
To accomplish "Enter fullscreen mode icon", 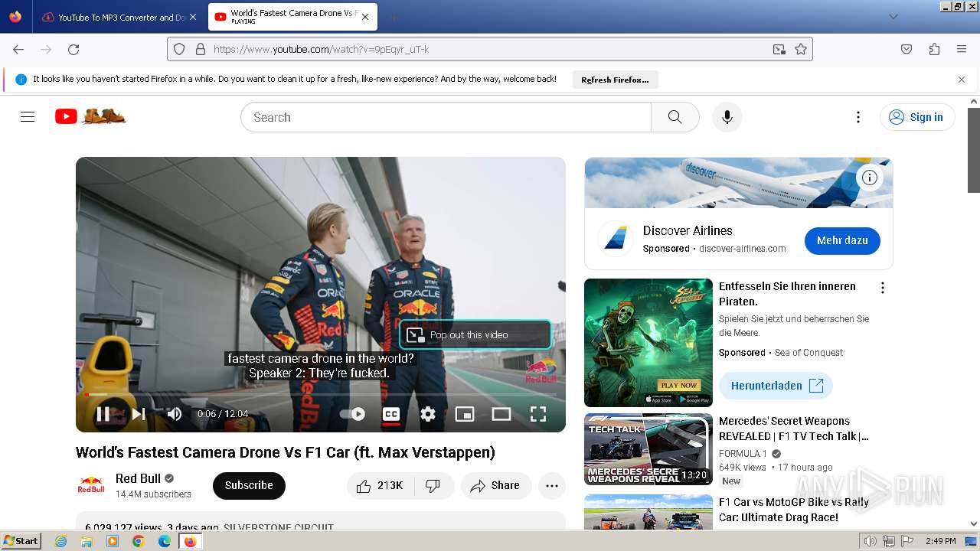I will [x=538, y=414].
